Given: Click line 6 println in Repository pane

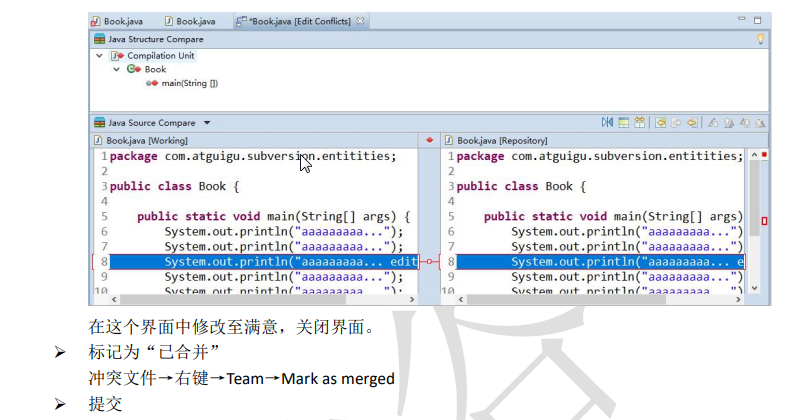Looking at the screenshot, I should pyautogui.click(x=627, y=232).
